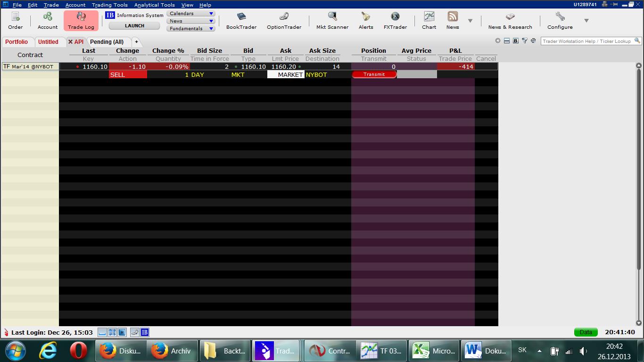Click the red login status icon
Screen dimensions: 644x362
tap(6, 332)
